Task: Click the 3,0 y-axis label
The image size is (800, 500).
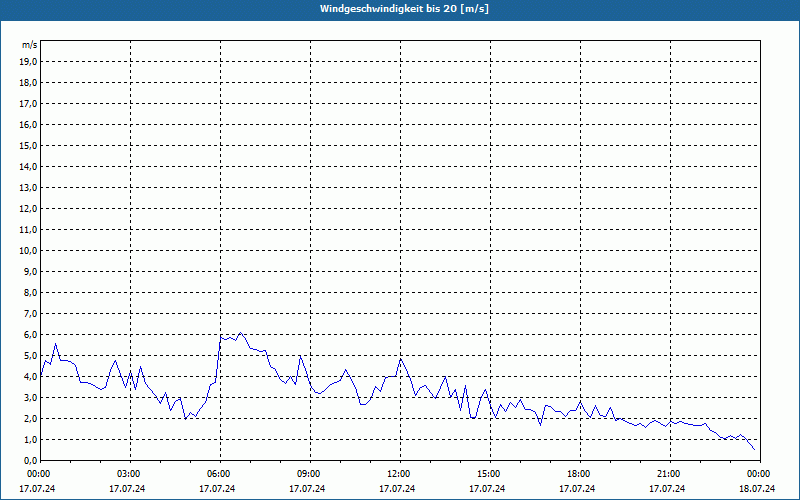Action: point(31,397)
